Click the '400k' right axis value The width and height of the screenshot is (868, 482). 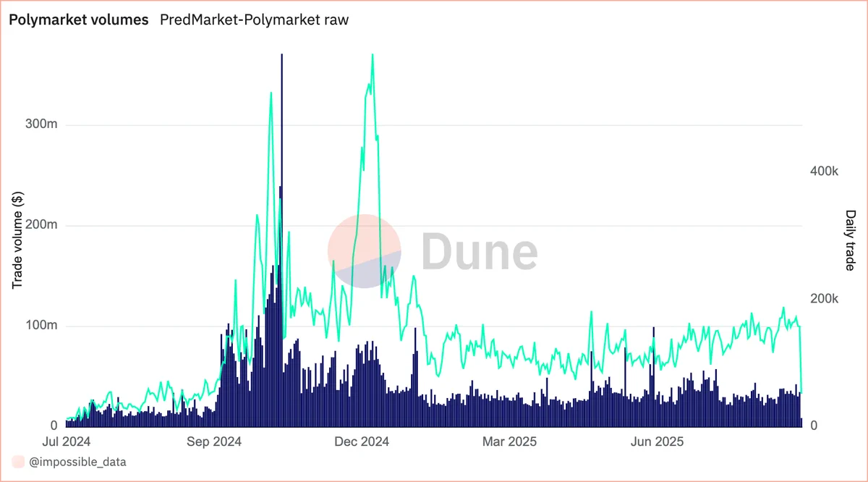824,172
